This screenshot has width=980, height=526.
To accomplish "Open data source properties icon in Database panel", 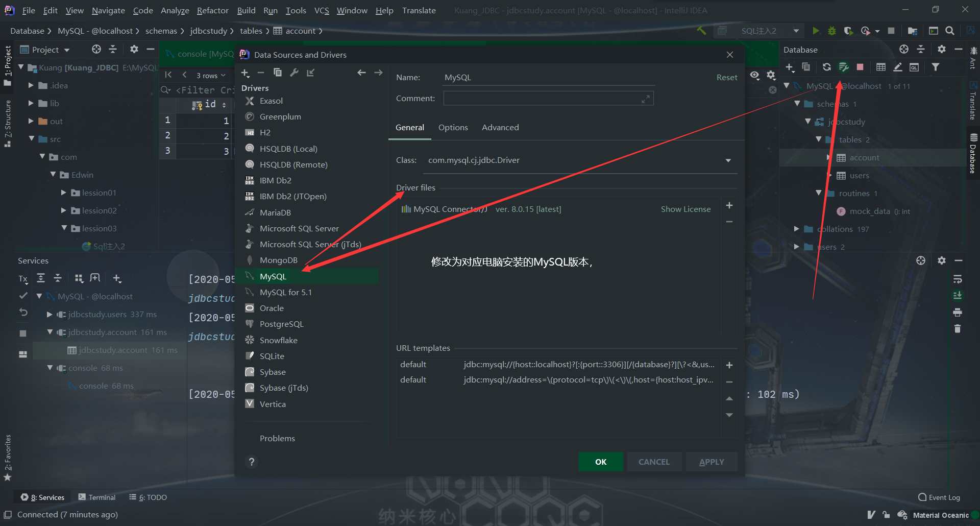I will 844,67.
